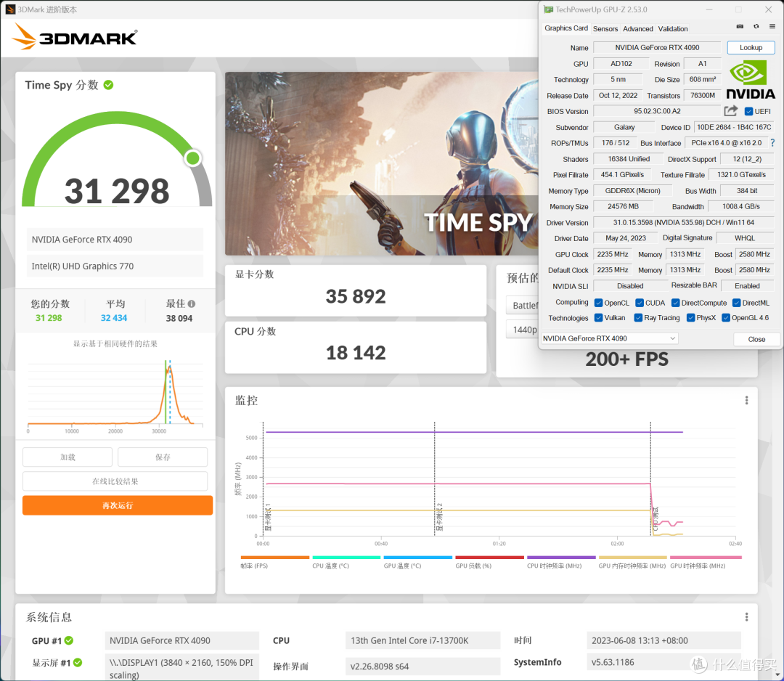
Task: Click the BIOS share/export arrow icon
Action: pos(730,111)
